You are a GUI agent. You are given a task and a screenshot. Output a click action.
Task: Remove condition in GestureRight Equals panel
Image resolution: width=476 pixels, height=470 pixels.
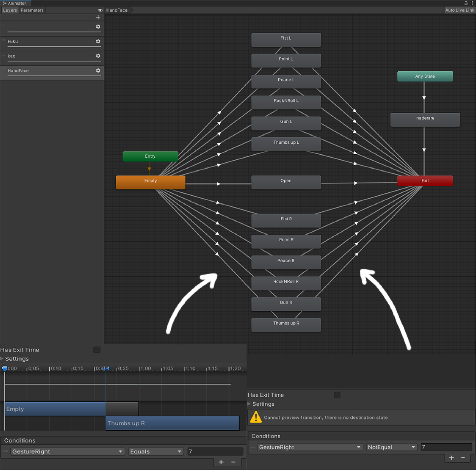pyautogui.click(x=233, y=462)
